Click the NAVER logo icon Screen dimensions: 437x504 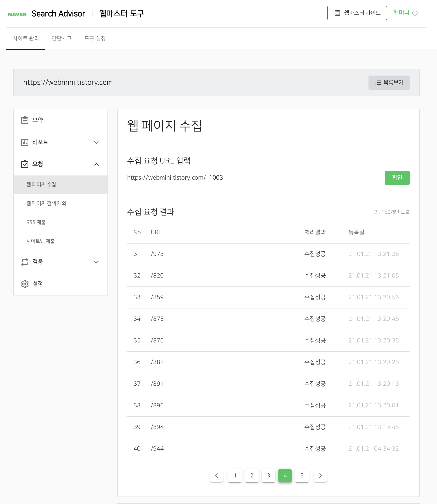pos(17,14)
